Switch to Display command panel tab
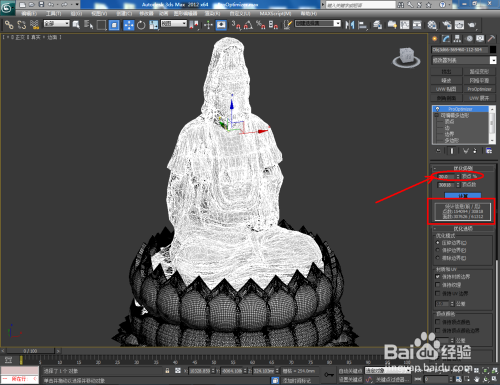The width and height of the screenshot is (500, 385). click(x=480, y=39)
